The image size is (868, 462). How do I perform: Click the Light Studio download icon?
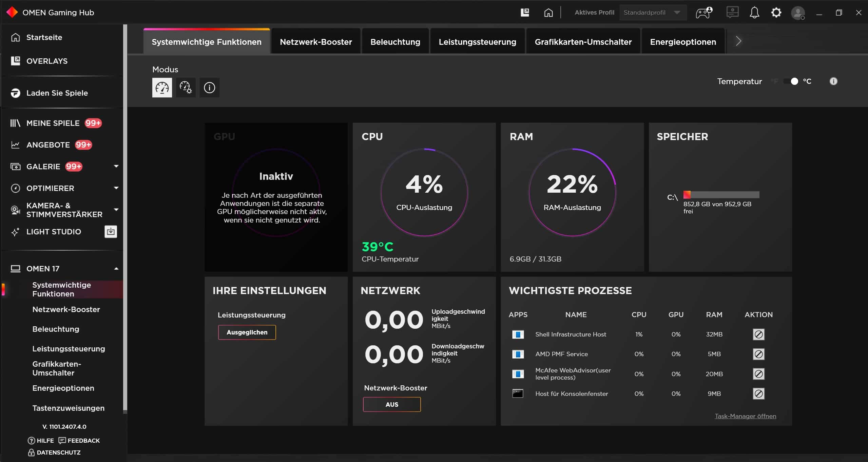[111, 232]
